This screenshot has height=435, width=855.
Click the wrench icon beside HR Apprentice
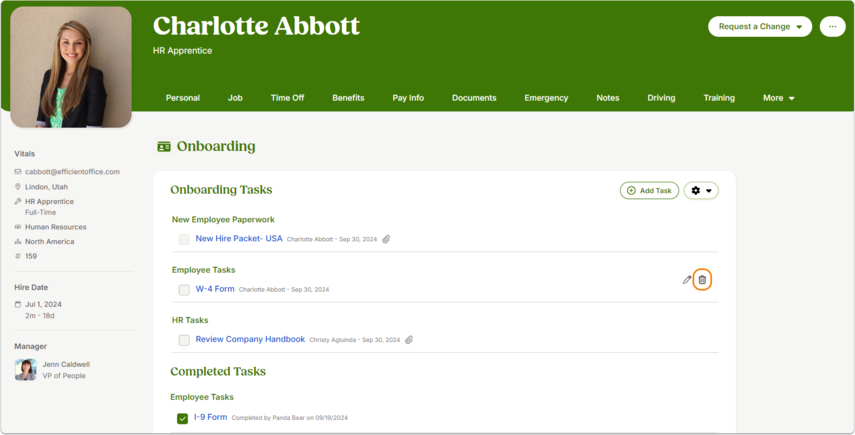[18, 201]
